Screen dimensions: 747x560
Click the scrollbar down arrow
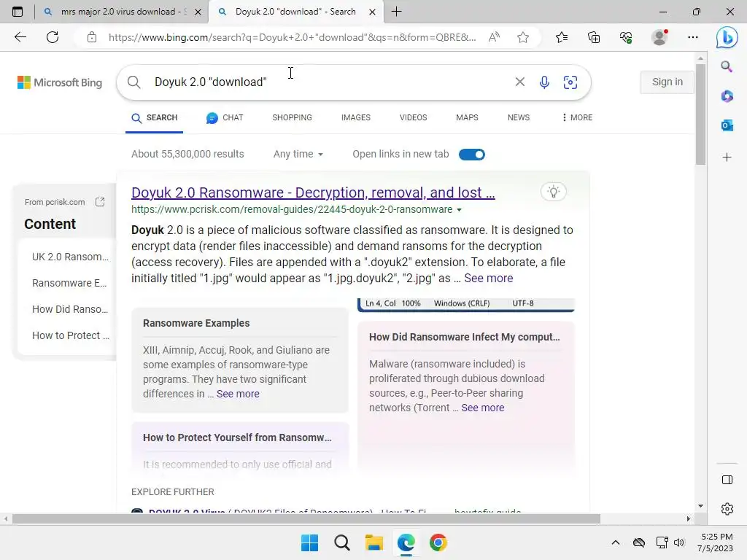tap(700, 506)
